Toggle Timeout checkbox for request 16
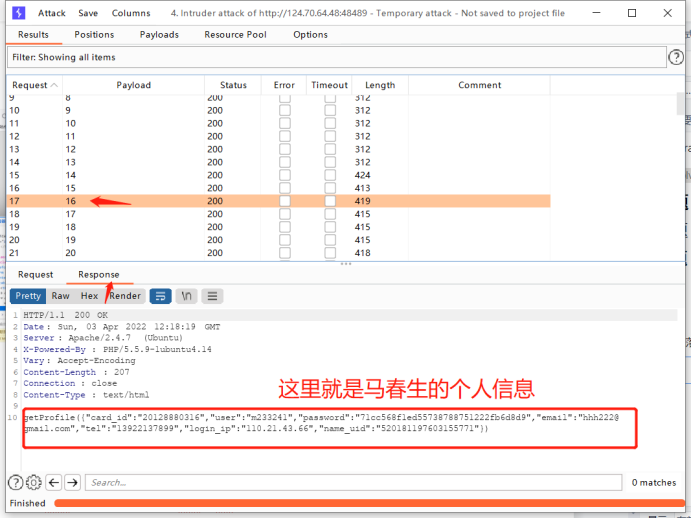This screenshot has width=692, height=518. coord(330,188)
